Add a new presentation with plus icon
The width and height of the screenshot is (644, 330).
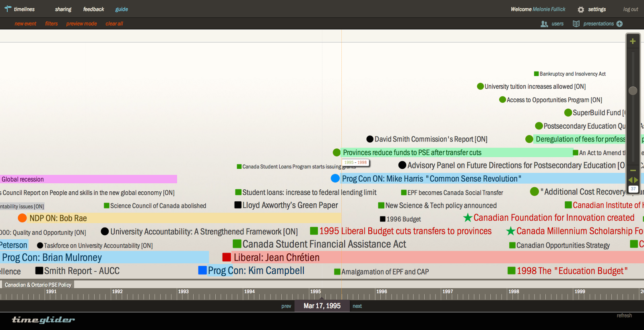(x=619, y=24)
